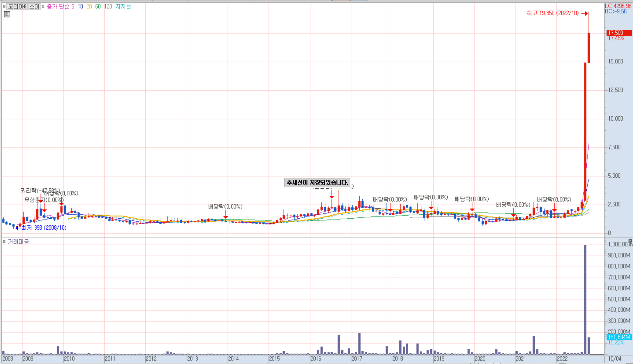
Task: Click the 2014 배당락 red arrow marker
Action: [226, 217]
